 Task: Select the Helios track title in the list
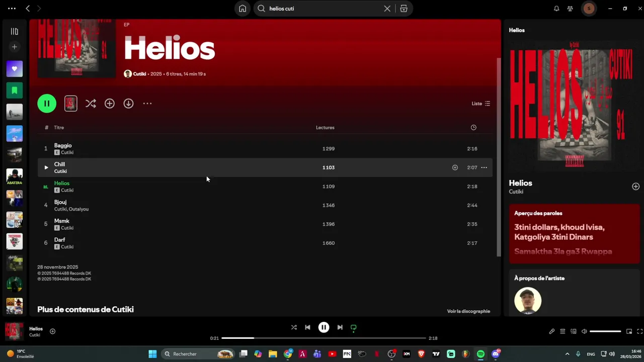62,183
